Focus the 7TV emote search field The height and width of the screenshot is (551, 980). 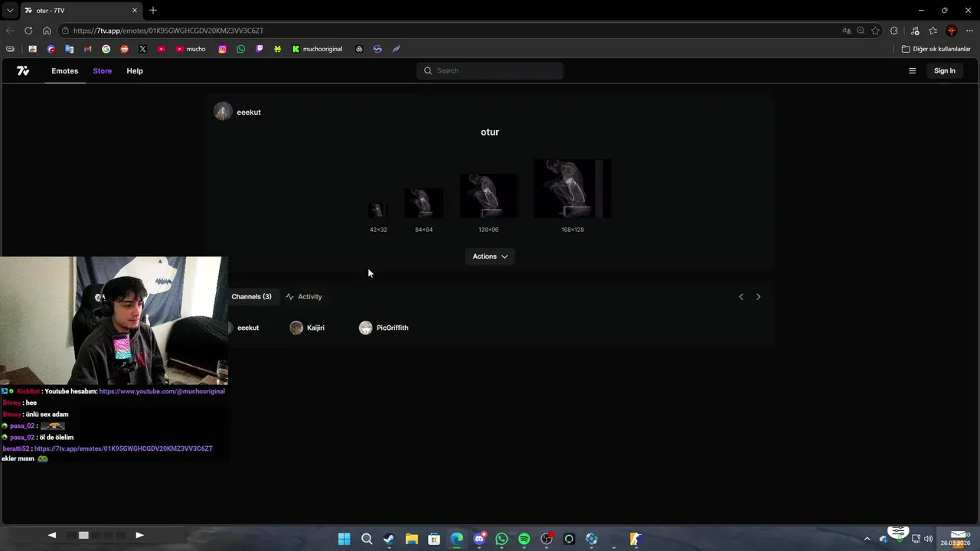coord(490,70)
